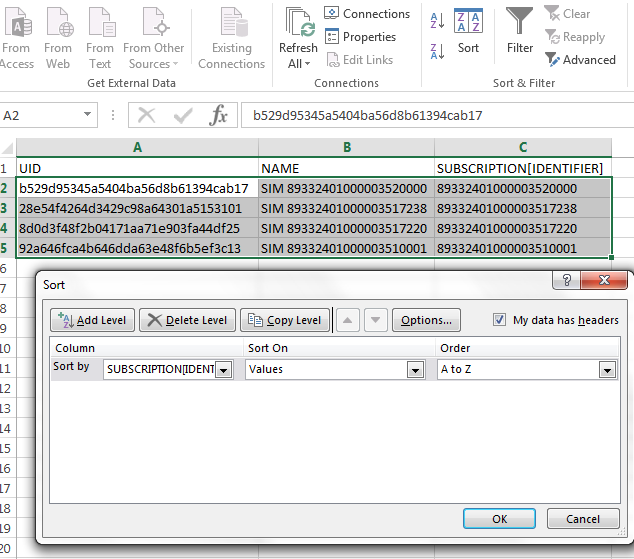This screenshot has width=634, height=559.
Task: Select column B header
Action: click(346, 147)
